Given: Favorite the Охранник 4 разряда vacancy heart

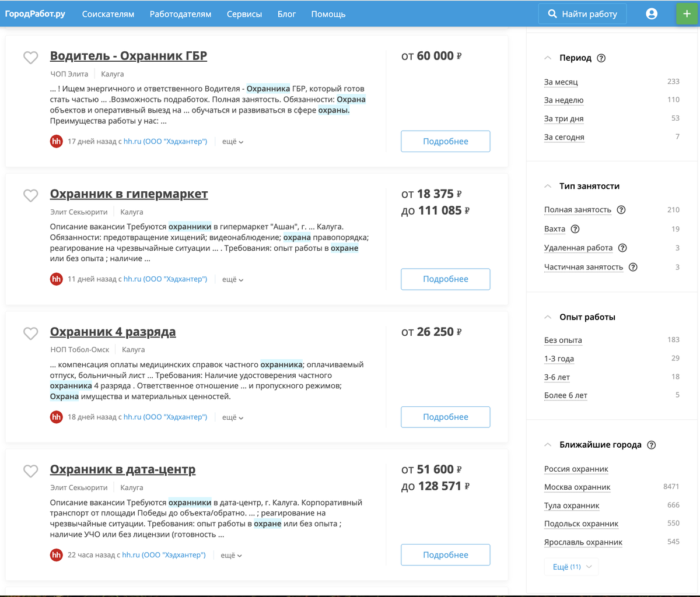Looking at the screenshot, I should tap(30, 333).
